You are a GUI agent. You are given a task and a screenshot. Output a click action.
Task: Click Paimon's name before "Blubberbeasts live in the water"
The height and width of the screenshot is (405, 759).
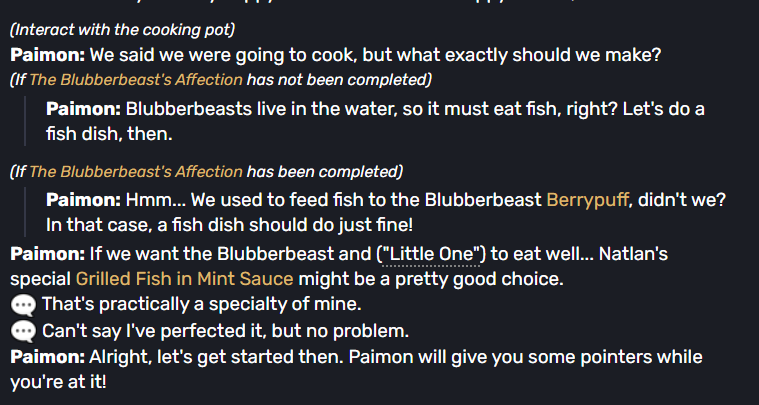(x=83, y=109)
